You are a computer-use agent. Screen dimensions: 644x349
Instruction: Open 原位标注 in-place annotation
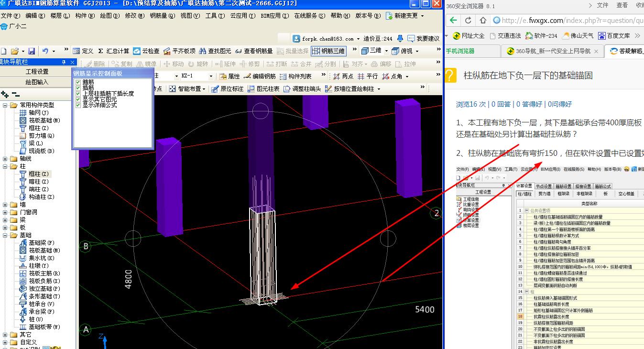pyautogui.click(x=228, y=89)
